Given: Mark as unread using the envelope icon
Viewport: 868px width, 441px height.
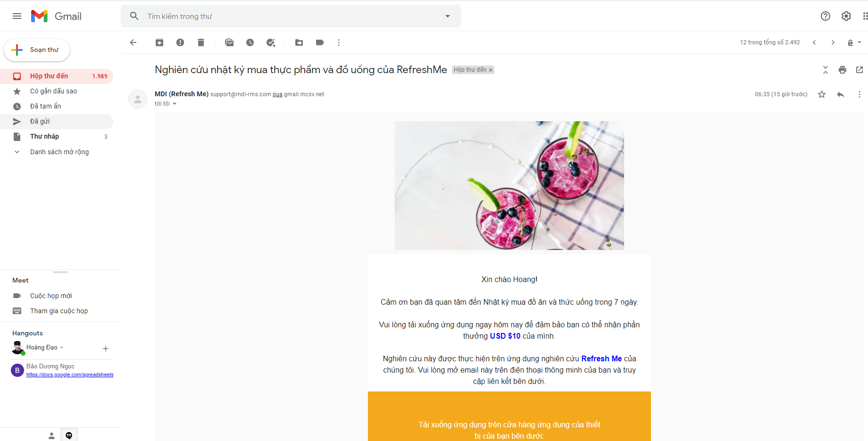Looking at the screenshot, I should pos(229,42).
